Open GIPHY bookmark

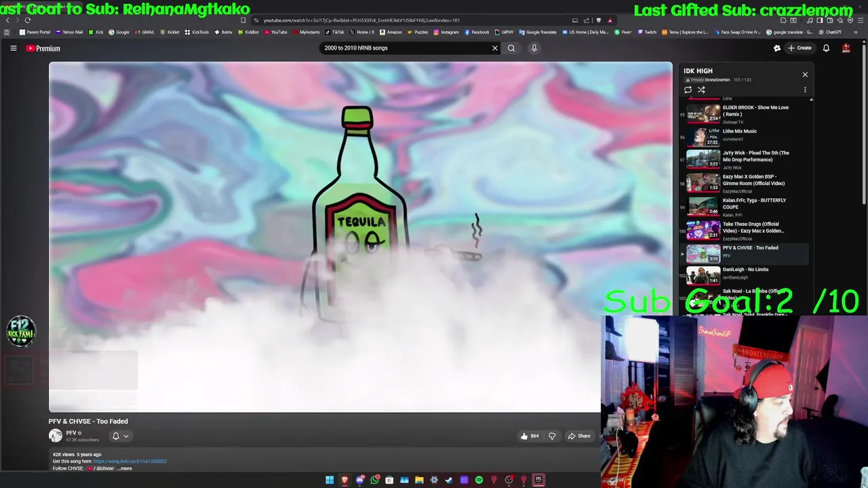coord(504,32)
